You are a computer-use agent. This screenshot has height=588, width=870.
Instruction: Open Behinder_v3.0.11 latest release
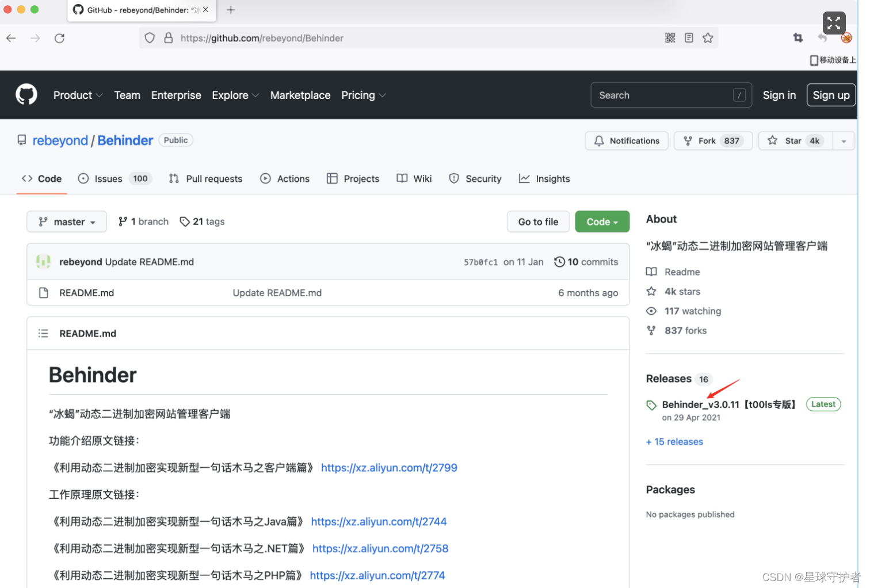point(729,404)
